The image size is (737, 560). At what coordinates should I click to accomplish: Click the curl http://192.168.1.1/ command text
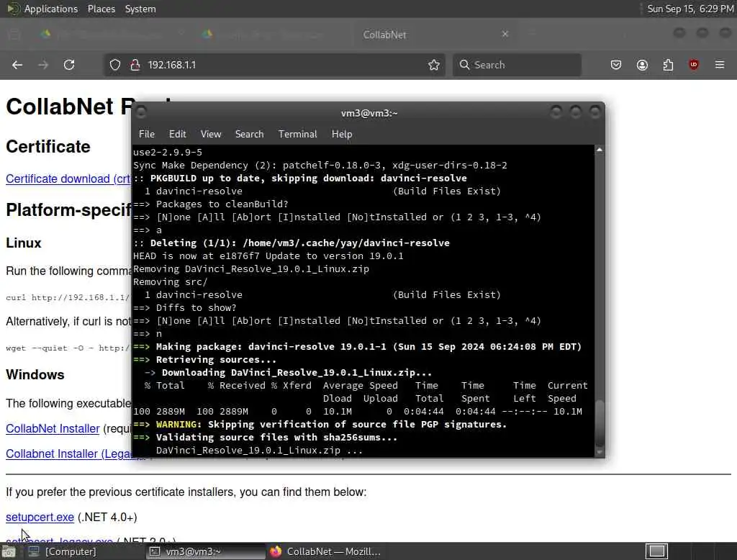tap(68, 297)
